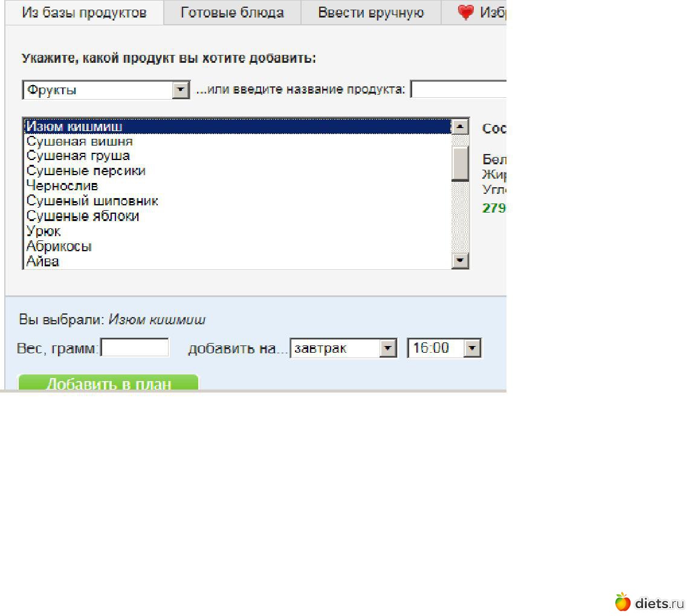Click the product list scrollbar thumb
Screen dimensions: 689x616
[461, 162]
